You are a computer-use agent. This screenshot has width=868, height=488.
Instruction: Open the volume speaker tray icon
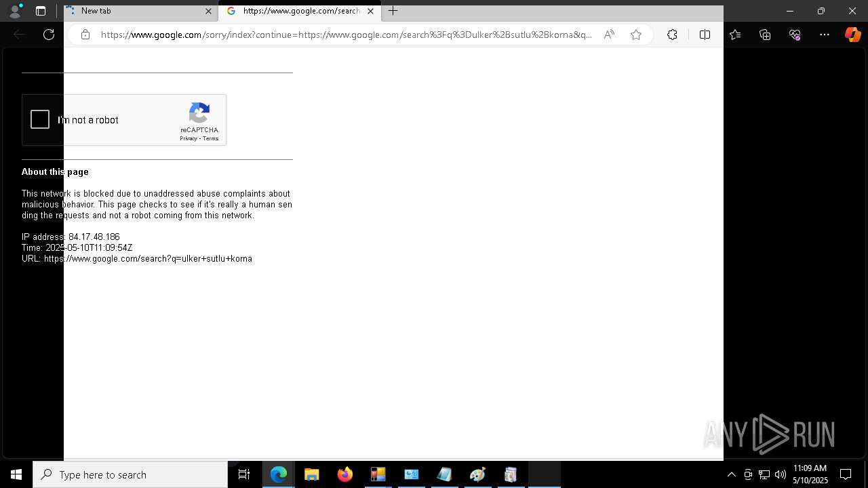point(781,474)
